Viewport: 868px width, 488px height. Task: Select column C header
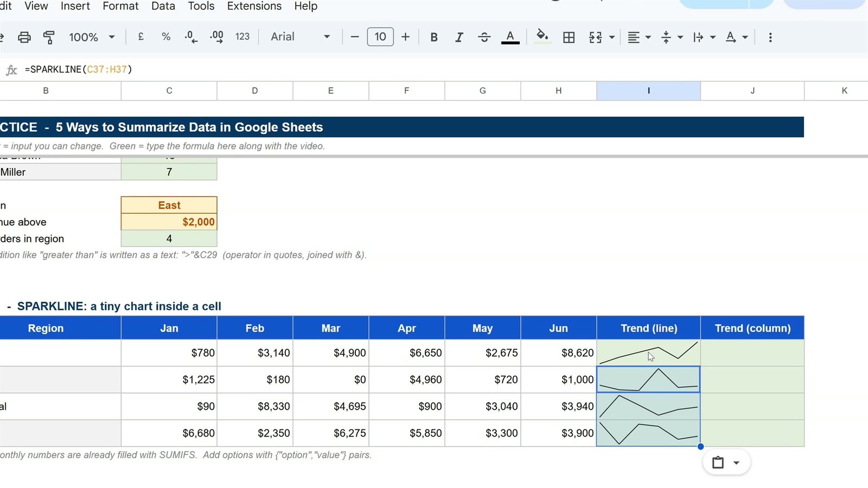point(169,91)
